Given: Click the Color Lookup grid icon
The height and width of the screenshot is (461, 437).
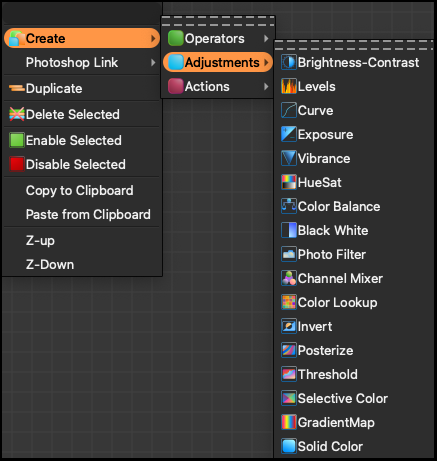Looking at the screenshot, I should coord(289,302).
